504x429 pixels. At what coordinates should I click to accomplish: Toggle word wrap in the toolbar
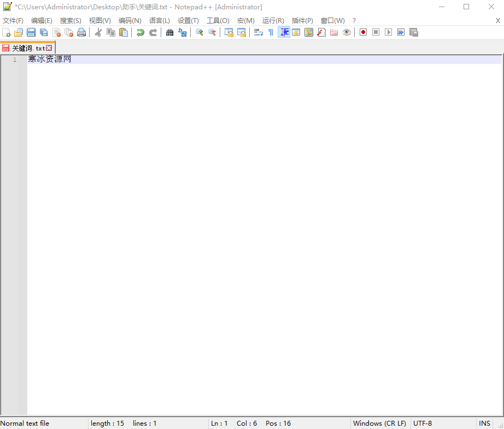point(259,32)
